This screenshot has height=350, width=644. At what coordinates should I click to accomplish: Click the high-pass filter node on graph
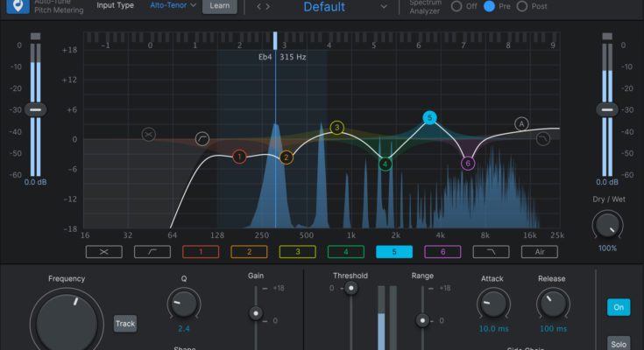[x=149, y=134]
